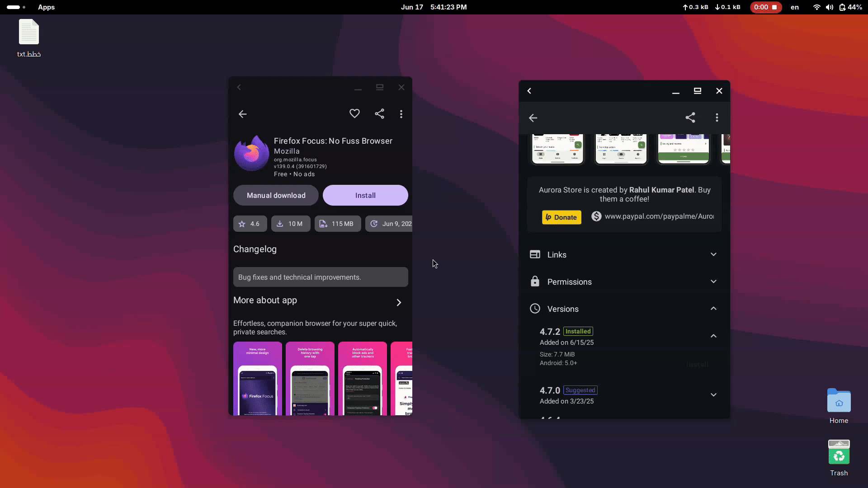Viewport: 868px width, 488px height.
Task: Click window back chevron in Firefox Focus titlebar
Action: 239,87
